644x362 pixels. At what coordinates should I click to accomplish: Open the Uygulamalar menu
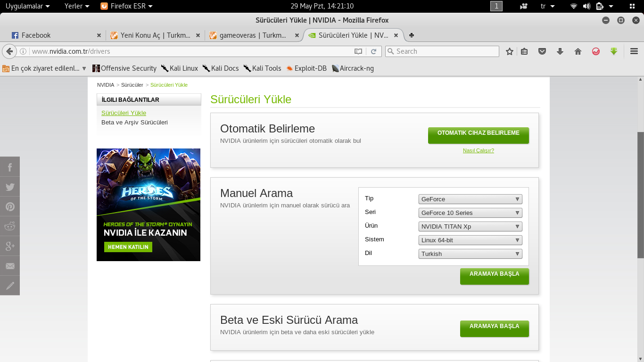click(27, 6)
